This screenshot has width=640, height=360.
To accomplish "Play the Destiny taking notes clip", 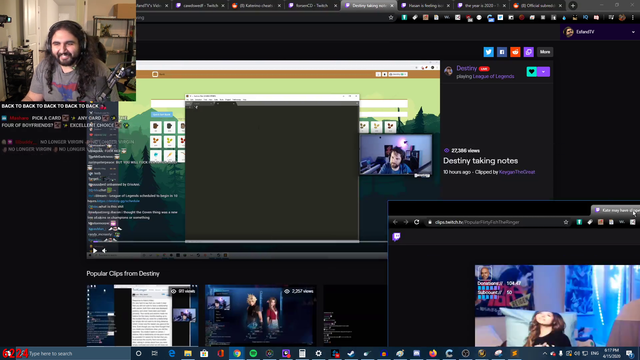I will [95, 251].
